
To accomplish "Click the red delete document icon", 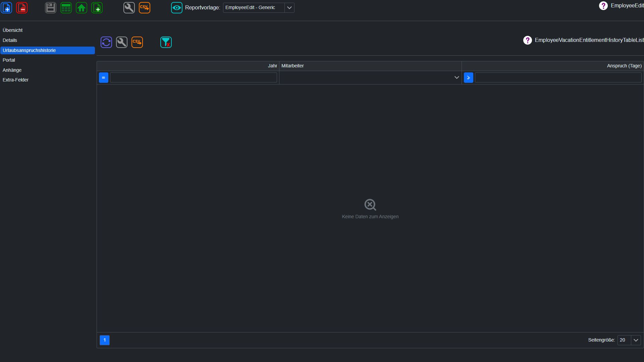I will 22,8.
